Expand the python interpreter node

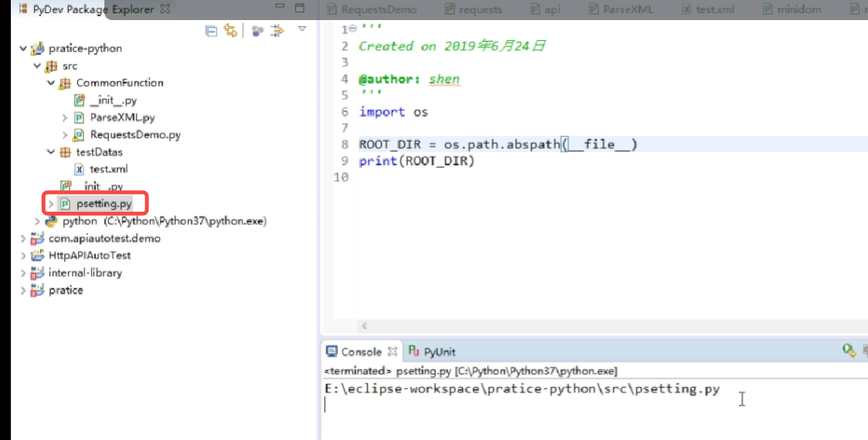pos(36,221)
